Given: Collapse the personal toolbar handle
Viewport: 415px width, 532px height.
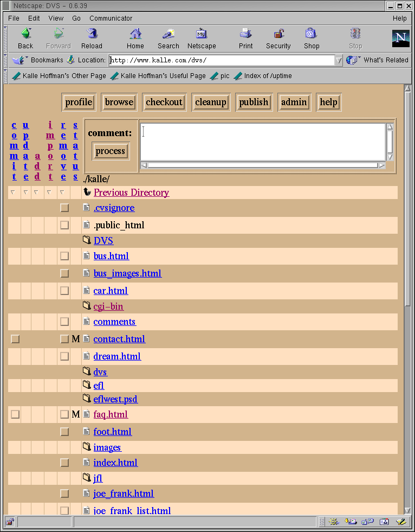Looking at the screenshot, I should coord(6,75).
